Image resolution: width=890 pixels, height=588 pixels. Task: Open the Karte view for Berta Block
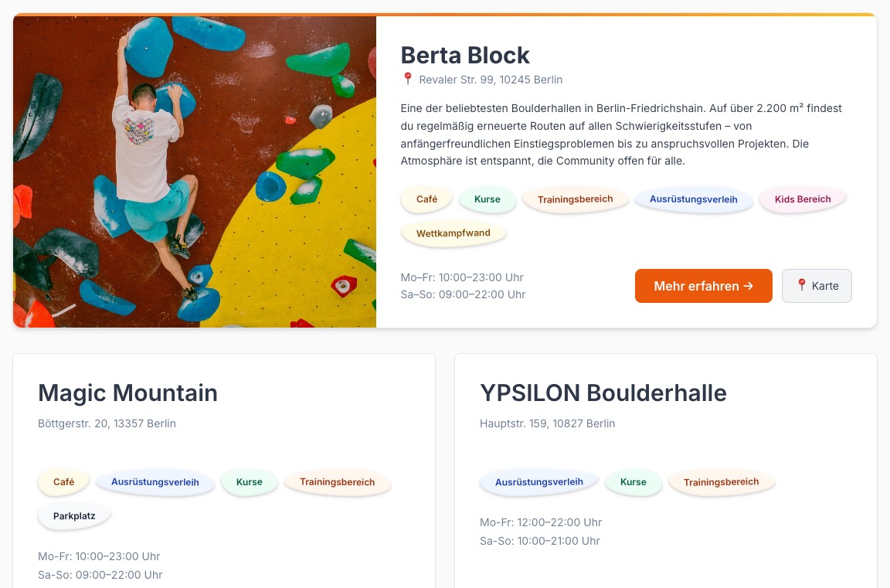[x=817, y=285]
